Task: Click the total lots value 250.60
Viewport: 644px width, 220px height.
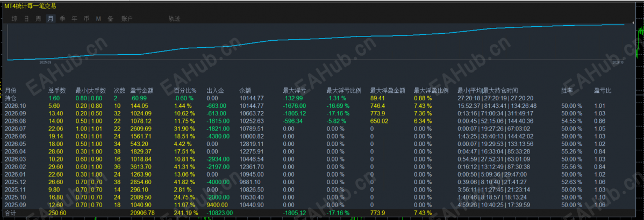Action: pyautogui.click(x=56, y=212)
